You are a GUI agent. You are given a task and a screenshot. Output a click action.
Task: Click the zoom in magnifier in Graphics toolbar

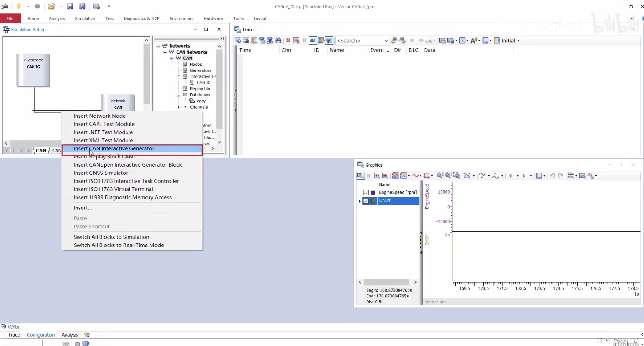448,176
